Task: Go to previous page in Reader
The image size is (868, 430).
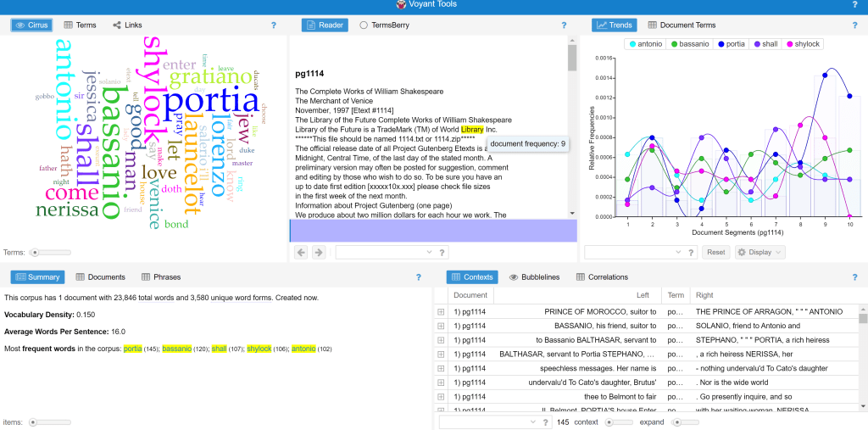Action: [301, 253]
